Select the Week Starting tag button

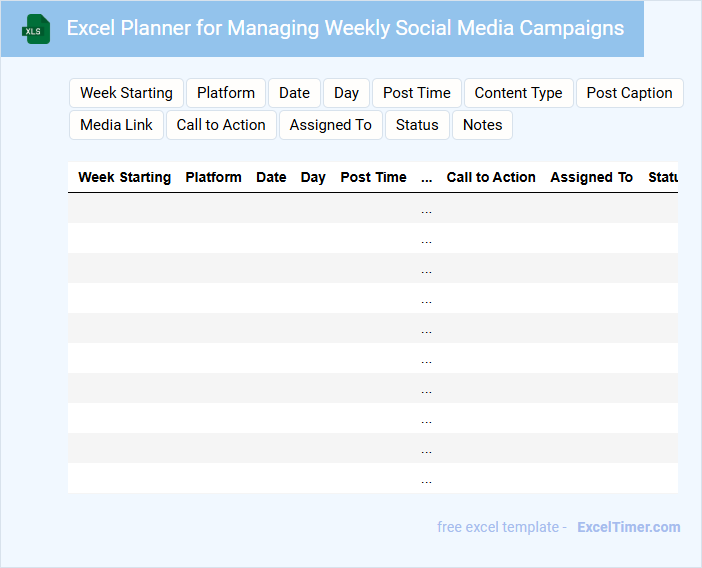point(126,93)
